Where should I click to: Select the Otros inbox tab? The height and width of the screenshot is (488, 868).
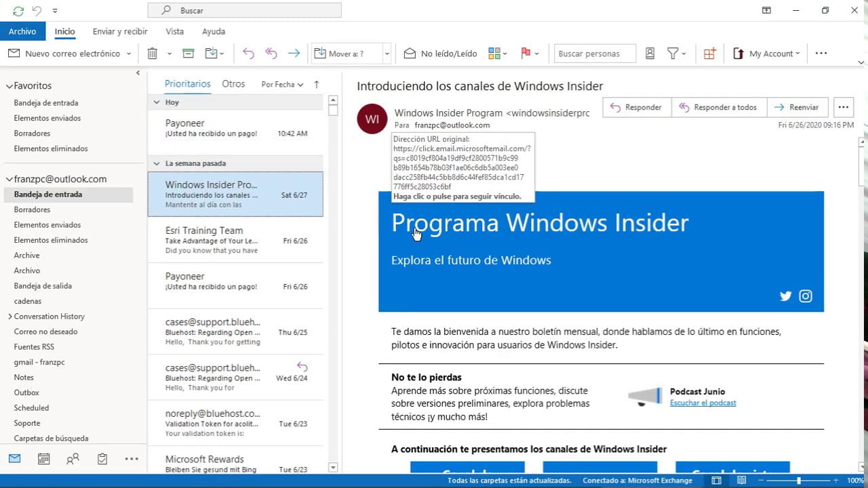pyautogui.click(x=233, y=84)
